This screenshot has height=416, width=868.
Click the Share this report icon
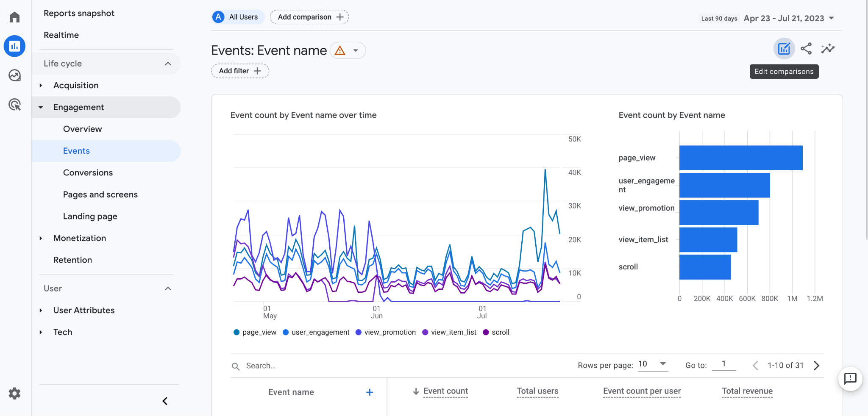[x=806, y=49]
